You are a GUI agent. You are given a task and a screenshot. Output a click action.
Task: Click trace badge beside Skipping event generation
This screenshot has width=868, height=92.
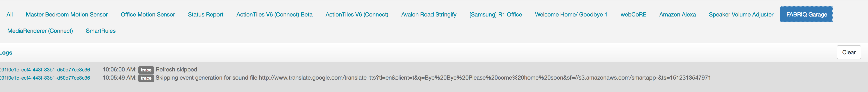tap(146, 78)
